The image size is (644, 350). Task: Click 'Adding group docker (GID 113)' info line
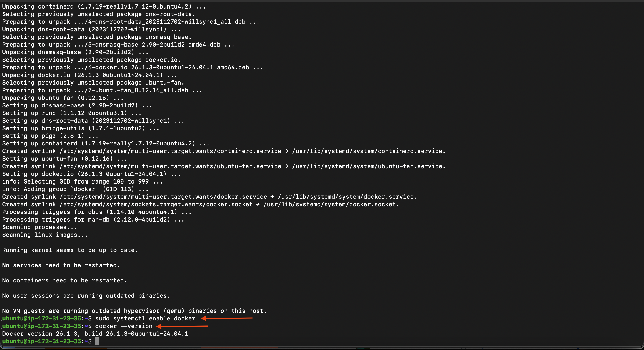(x=75, y=189)
